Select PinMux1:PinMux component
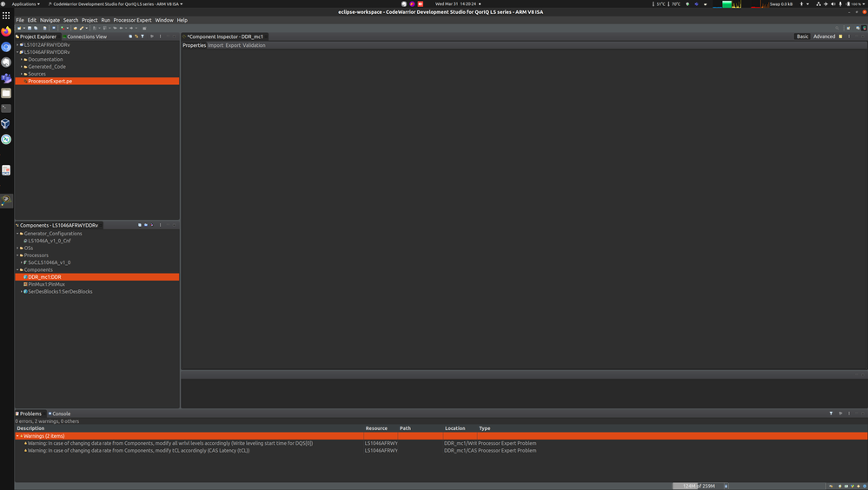The height and width of the screenshot is (490, 868). pyautogui.click(x=47, y=285)
